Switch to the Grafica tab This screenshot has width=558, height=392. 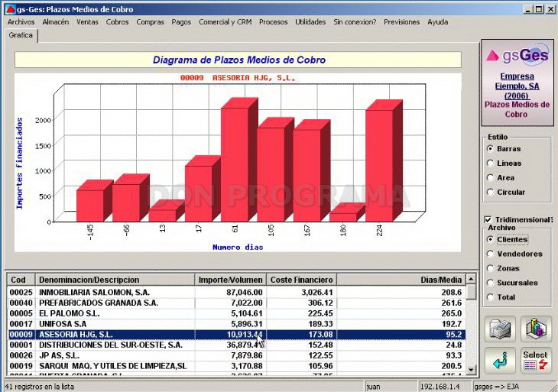pos(21,35)
